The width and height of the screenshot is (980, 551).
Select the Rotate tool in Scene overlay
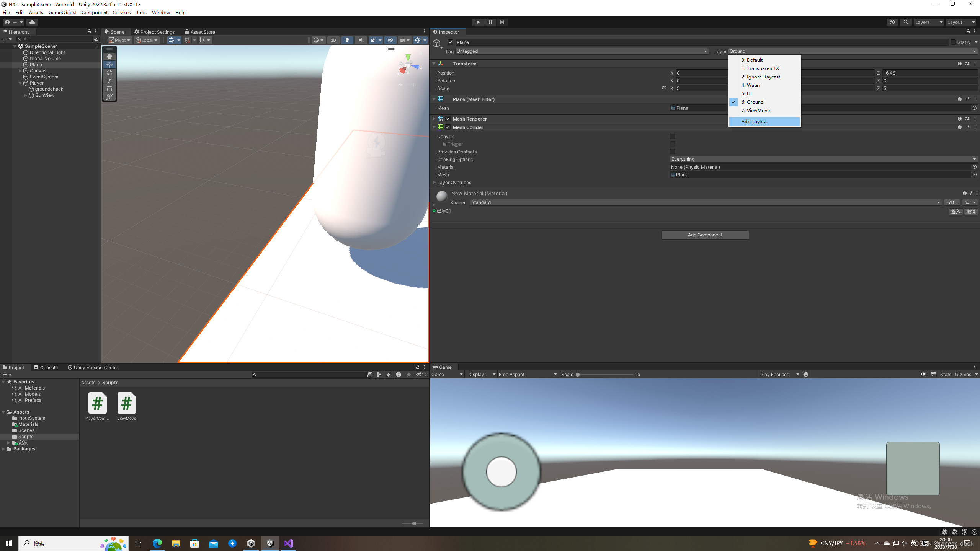109,72
